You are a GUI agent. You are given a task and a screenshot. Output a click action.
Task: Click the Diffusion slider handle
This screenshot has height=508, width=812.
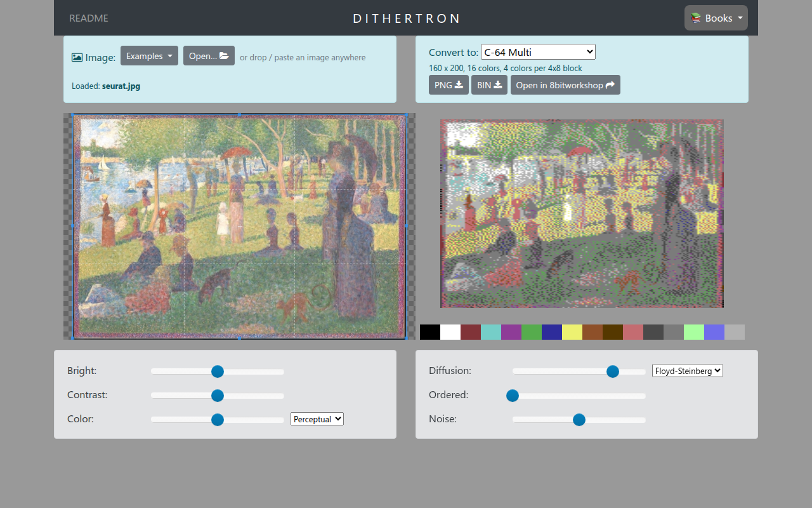[613, 371]
